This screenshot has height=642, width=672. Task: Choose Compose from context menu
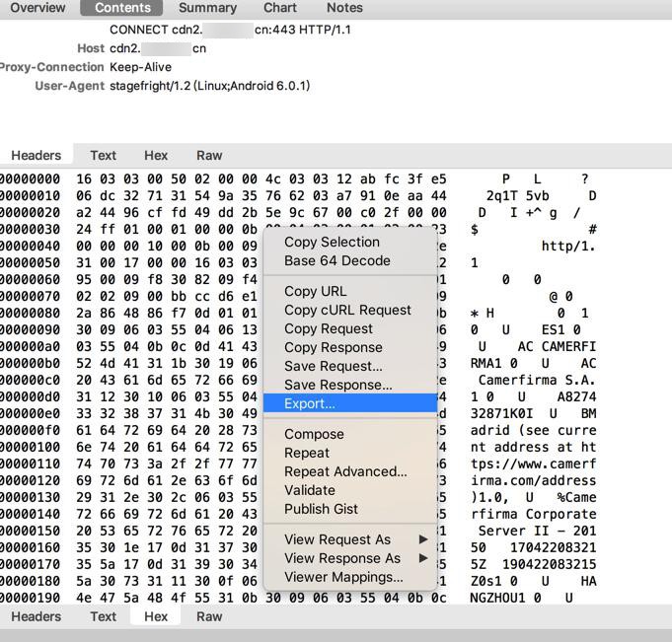(350, 434)
